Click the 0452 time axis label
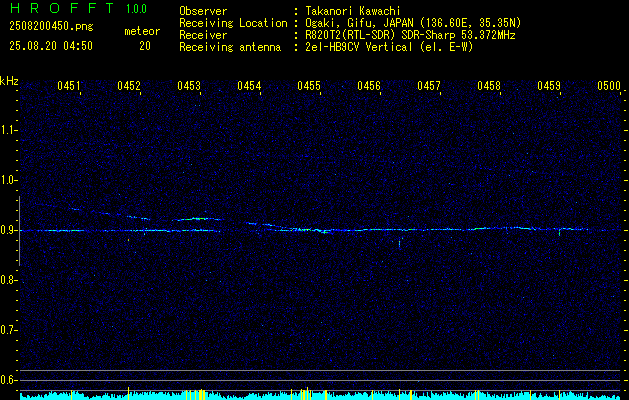Viewport: 629px width, 400px height. point(129,85)
